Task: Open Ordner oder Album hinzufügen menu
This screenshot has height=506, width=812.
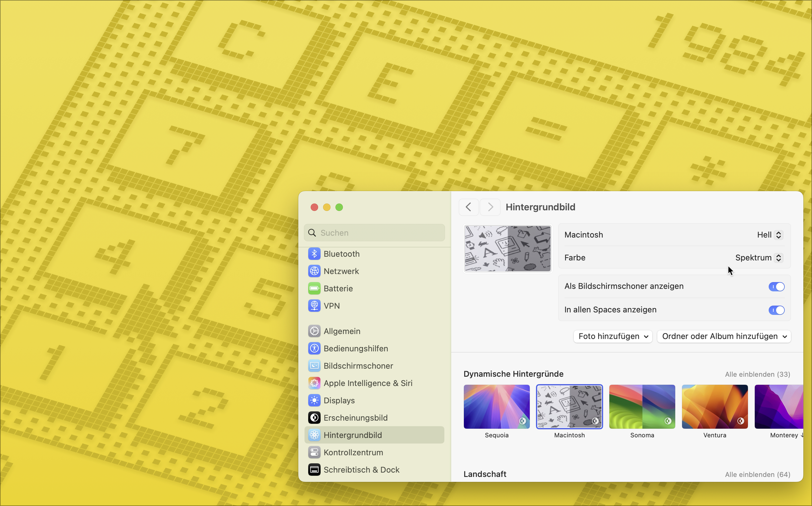Action: click(x=724, y=336)
